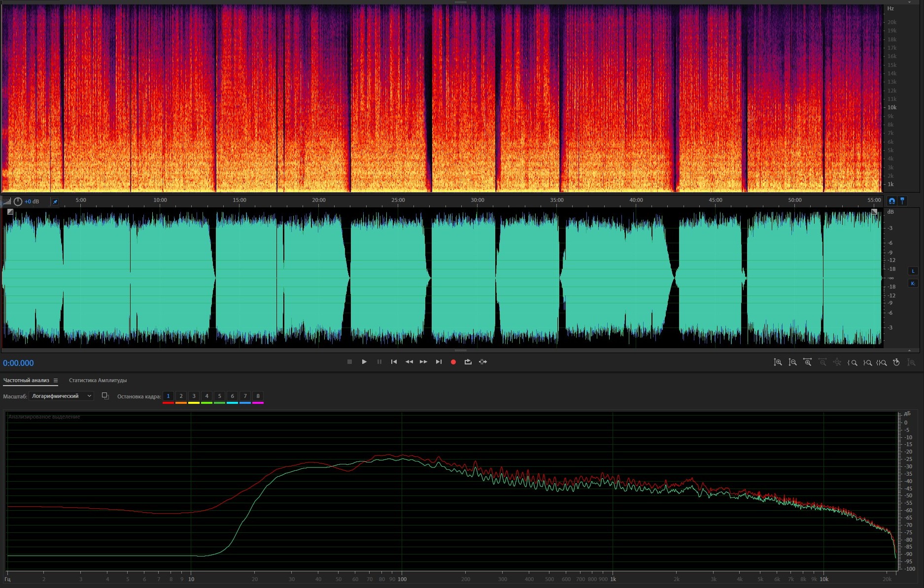Toggle the left channel L button
924x588 pixels.
tap(913, 271)
